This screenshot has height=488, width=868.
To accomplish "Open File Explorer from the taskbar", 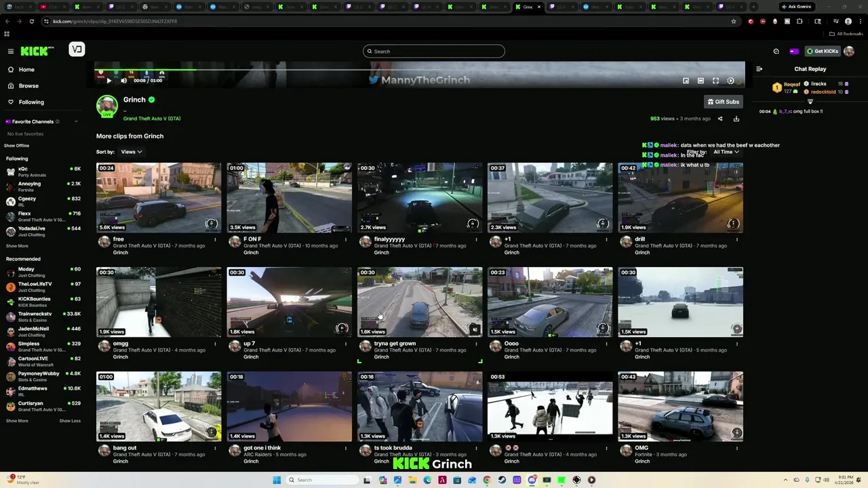I will [x=412, y=480].
